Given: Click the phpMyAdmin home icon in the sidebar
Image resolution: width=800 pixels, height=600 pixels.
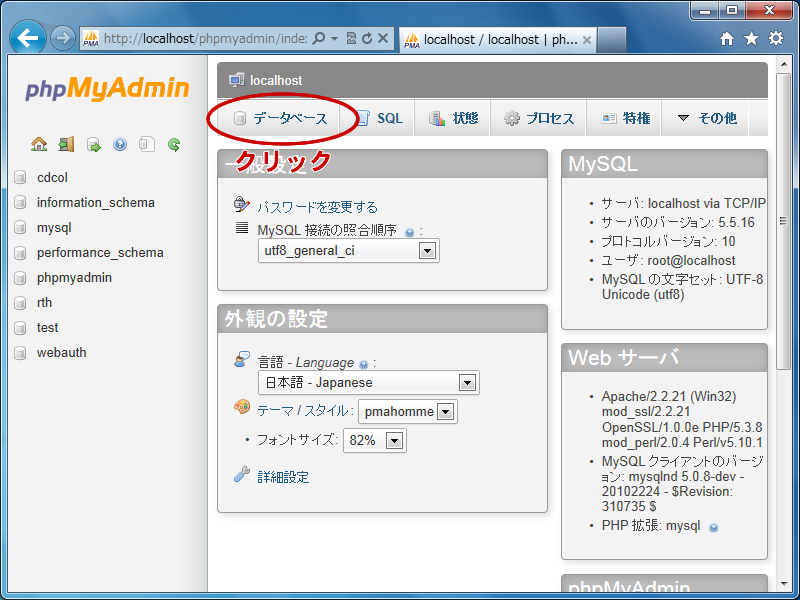Looking at the screenshot, I should pos(39,144).
